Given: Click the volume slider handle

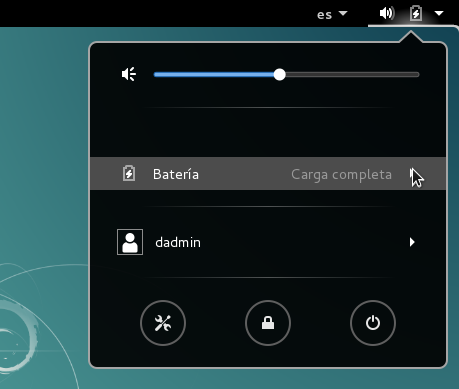Looking at the screenshot, I should click(280, 75).
